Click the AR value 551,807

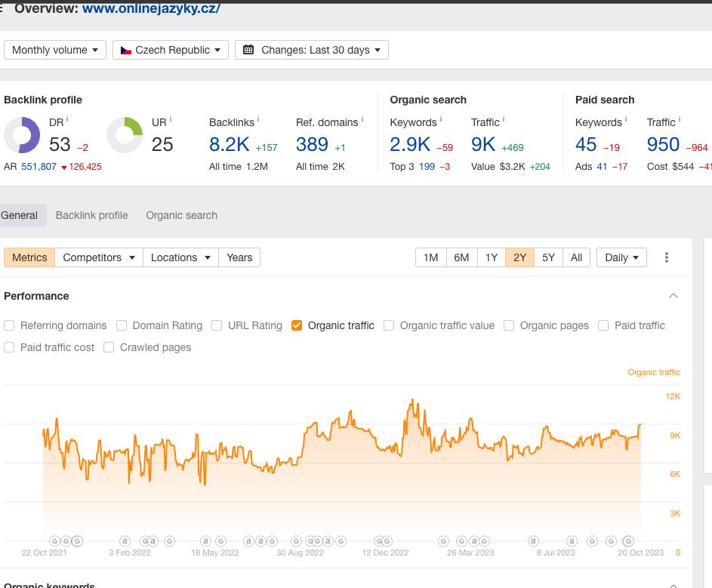click(x=39, y=167)
